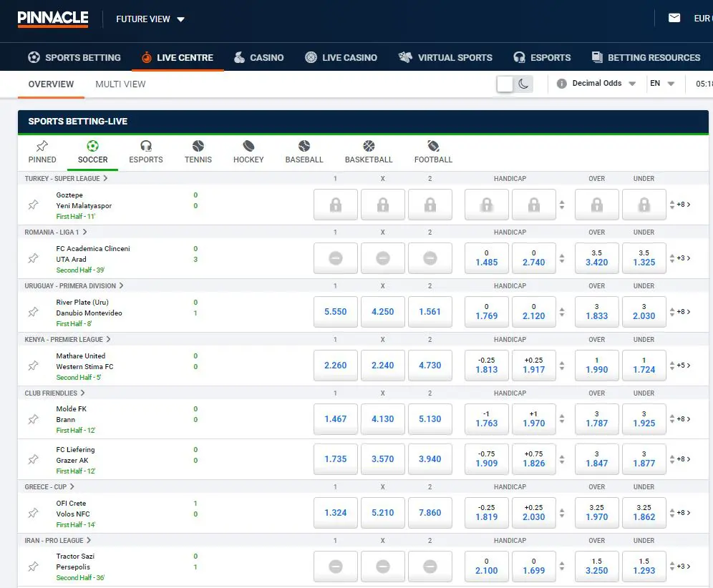The width and height of the screenshot is (713, 588).
Task: Pin the FC Liefering vs Grazer AK match
Action: 33,459
